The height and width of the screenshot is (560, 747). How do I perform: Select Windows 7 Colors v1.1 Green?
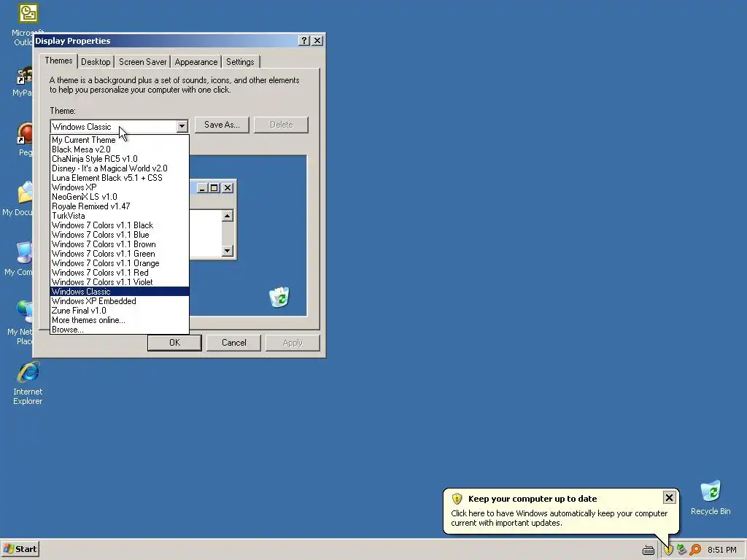pyautogui.click(x=120, y=254)
